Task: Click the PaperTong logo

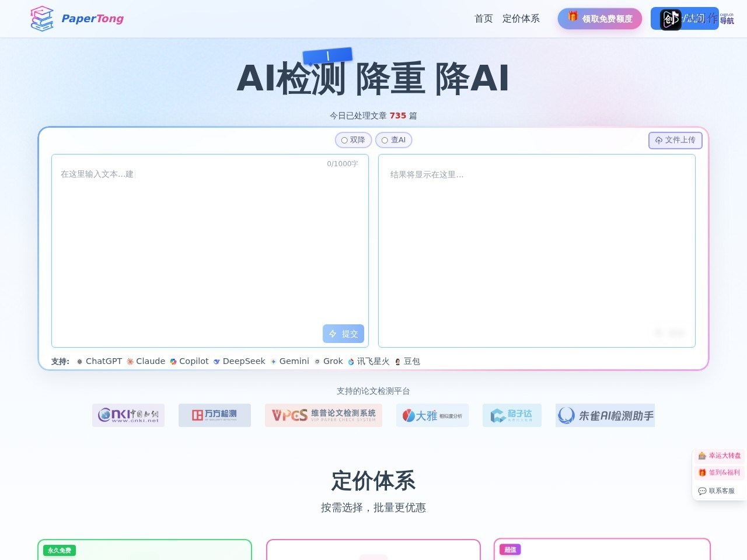Action: tap(76, 19)
